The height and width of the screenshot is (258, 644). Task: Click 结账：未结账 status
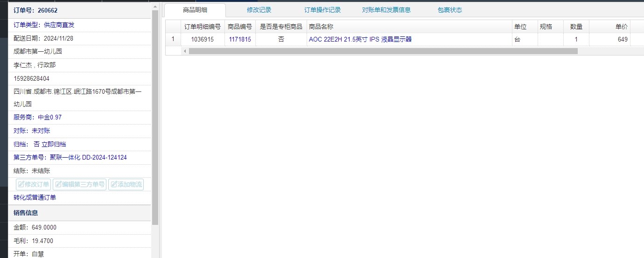(32, 171)
